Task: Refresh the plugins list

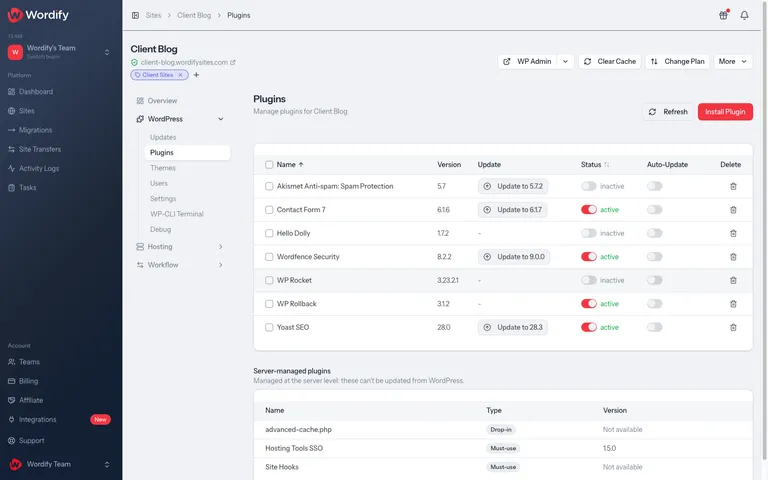Action: click(x=668, y=112)
